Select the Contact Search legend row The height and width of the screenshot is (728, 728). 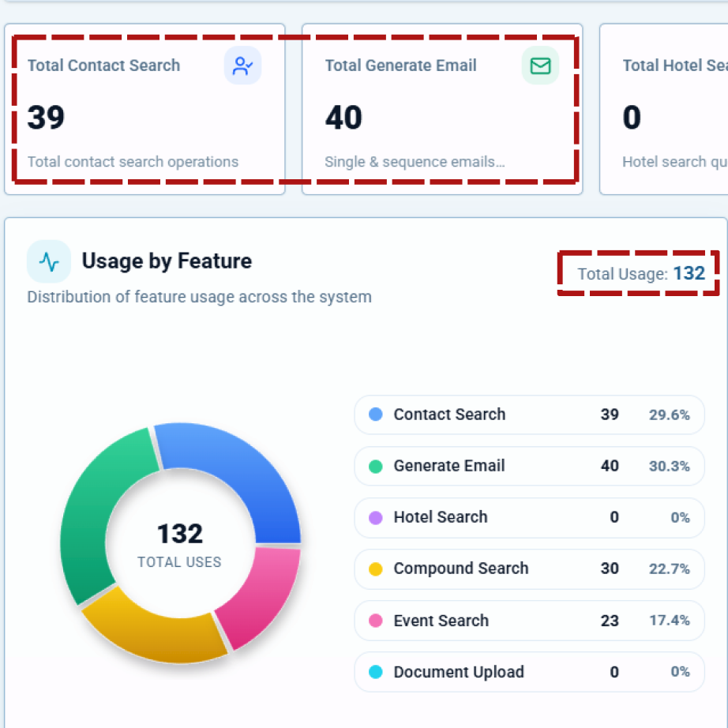(x=529, y=415)
